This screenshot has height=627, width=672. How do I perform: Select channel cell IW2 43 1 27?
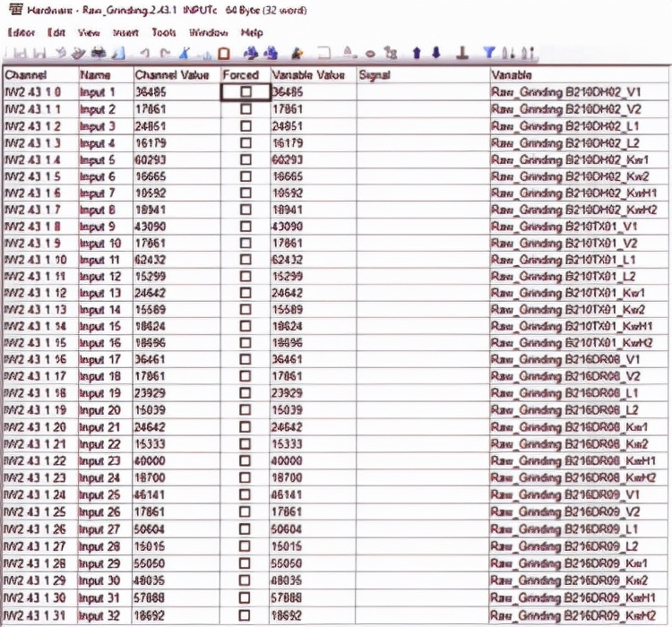pyautogui.click(x=40, y=546)
